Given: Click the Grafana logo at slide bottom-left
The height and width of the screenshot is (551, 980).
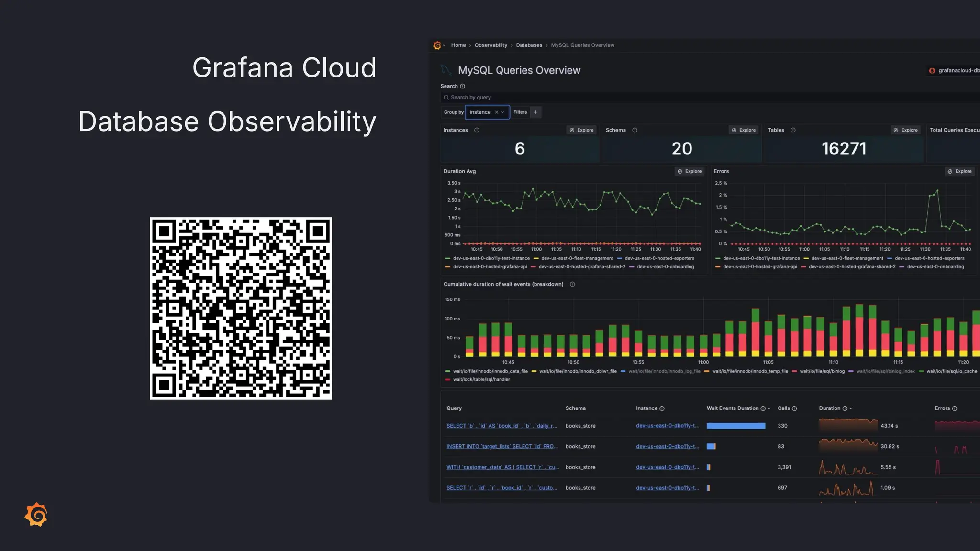Looking at the screenshot, I should tap(36, 515).
